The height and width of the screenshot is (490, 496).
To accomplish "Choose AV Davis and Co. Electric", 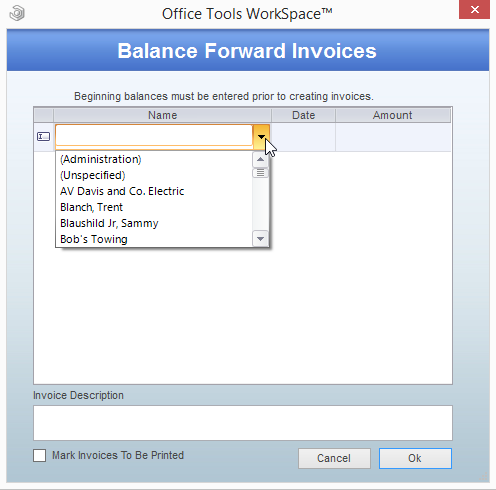I will coord(122,191).
